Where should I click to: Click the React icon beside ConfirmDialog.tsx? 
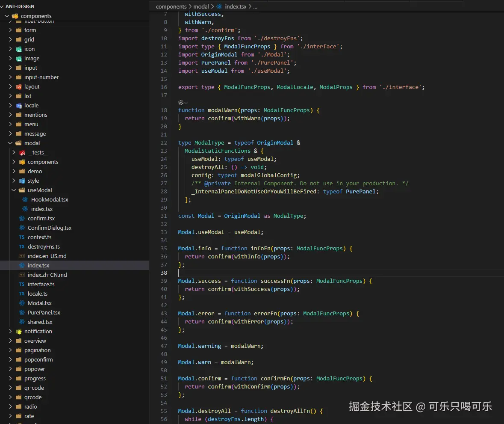point(21,228)
